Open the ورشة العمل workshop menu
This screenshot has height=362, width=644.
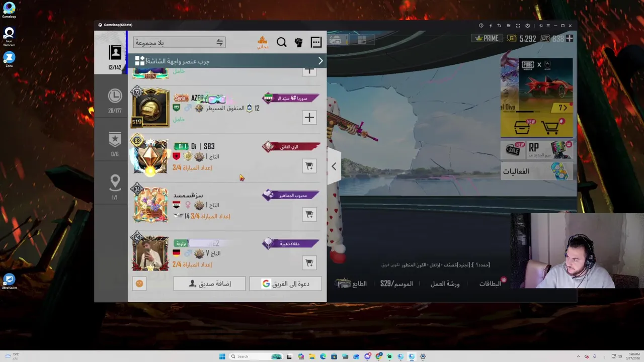coord(445,284)
